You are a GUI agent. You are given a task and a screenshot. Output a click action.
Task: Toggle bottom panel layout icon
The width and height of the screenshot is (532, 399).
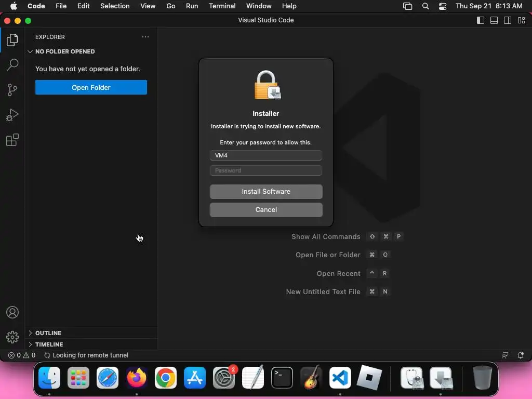point(494,20)
